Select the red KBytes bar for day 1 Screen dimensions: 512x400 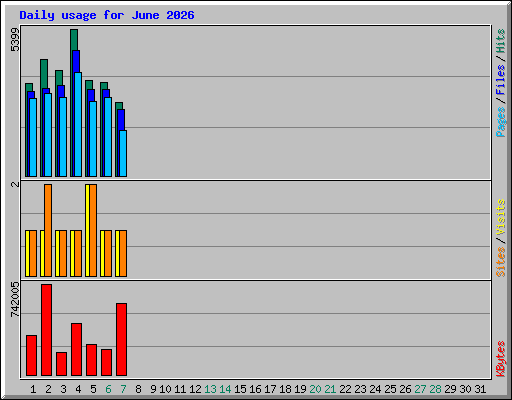pos(32,356)
